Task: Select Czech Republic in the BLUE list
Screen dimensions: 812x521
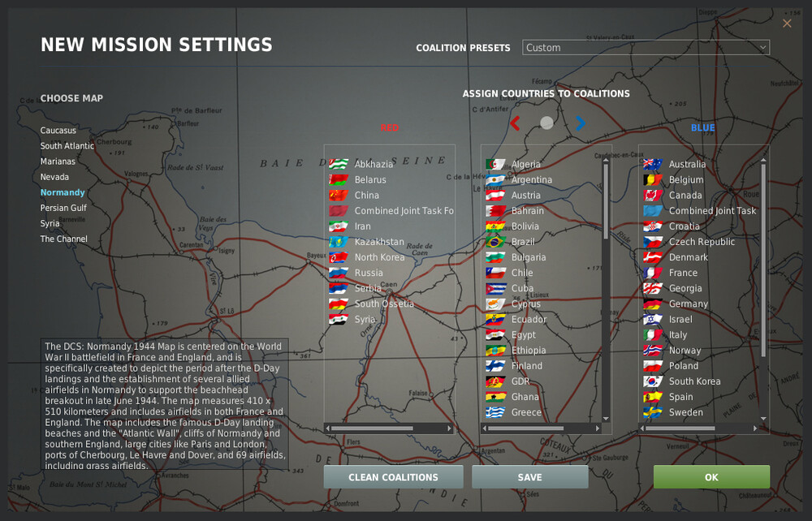Action: coord(702,242)
